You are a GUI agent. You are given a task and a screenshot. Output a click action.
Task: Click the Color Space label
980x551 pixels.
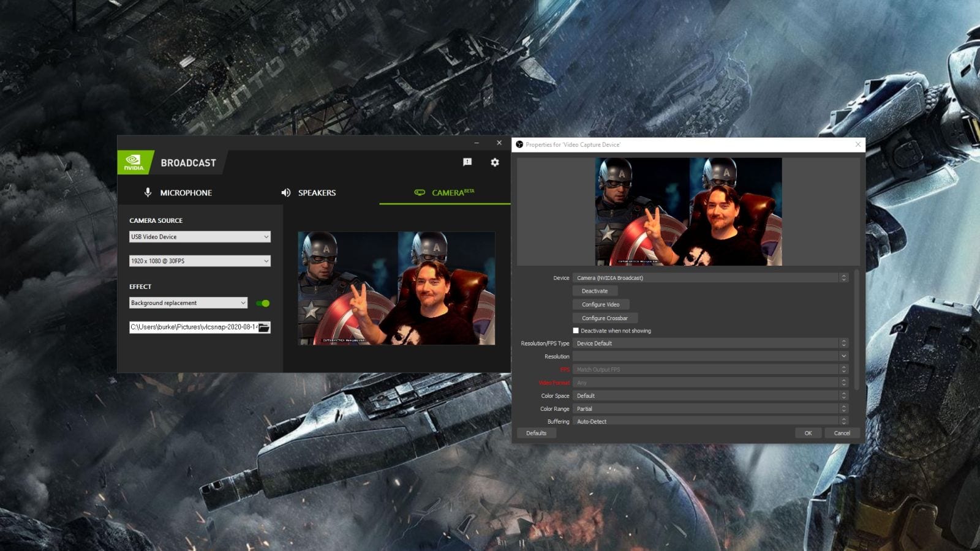[555, 396]
